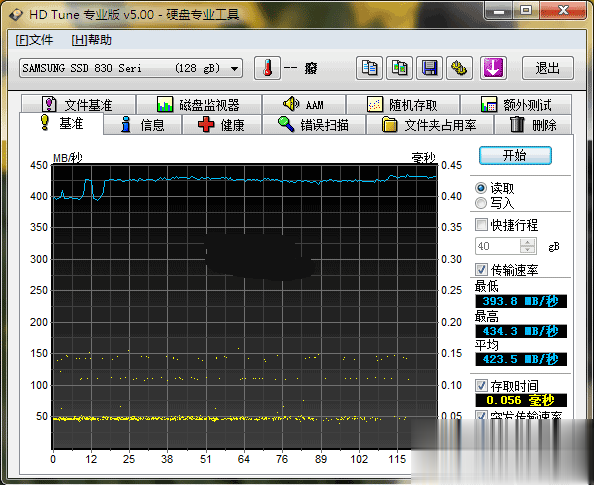
Task: Maximize the HD Tune window
Action: click(x=526, y=11)
